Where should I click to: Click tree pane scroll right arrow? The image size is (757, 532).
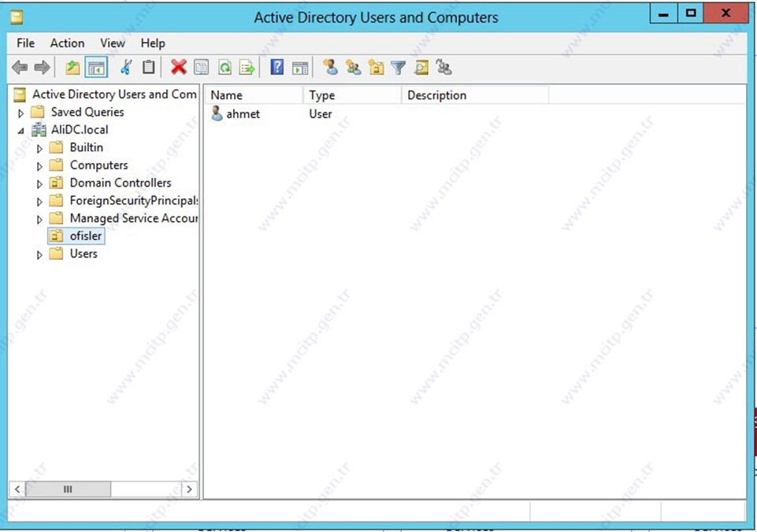189,489
